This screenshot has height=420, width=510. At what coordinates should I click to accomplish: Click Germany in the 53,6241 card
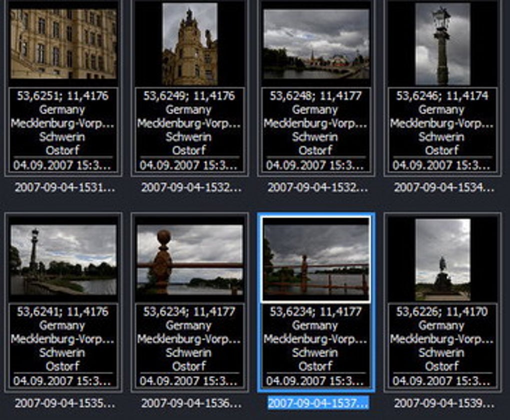point(62,325)
